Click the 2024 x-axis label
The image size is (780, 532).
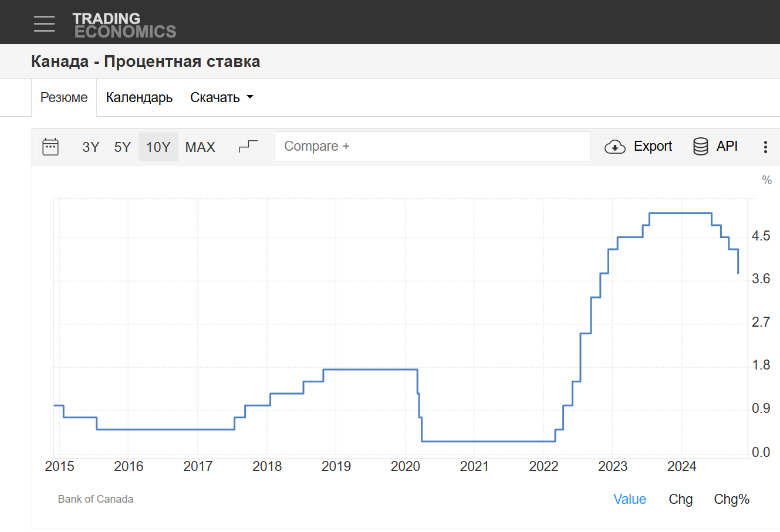point(682,466)
